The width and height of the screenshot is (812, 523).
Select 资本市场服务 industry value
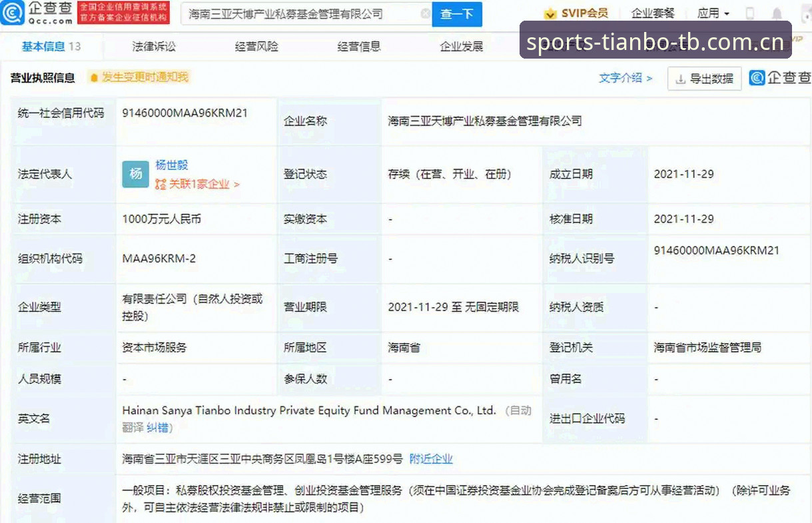click(x=155, y=347)
